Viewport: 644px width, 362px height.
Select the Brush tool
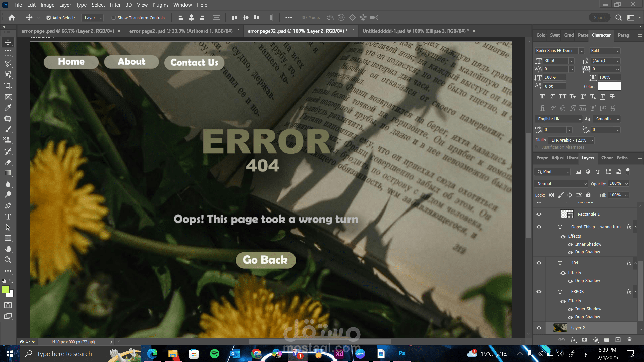[8, 129]
